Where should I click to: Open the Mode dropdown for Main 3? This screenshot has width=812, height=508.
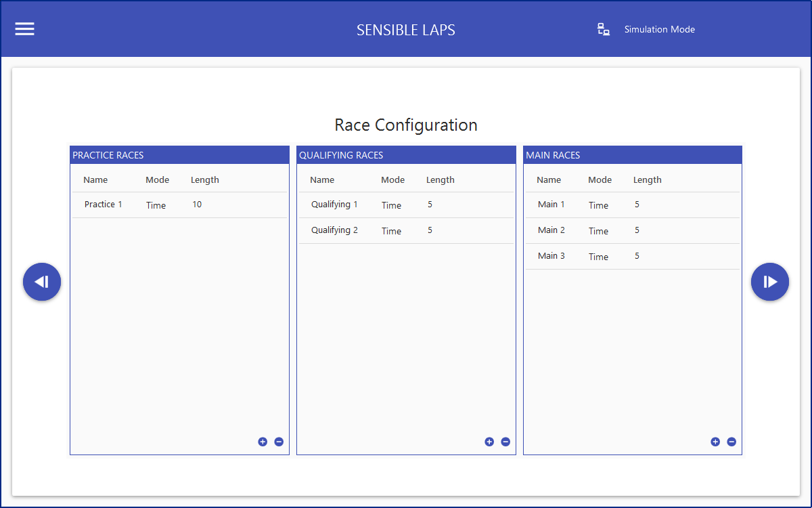tap(599, 257)
